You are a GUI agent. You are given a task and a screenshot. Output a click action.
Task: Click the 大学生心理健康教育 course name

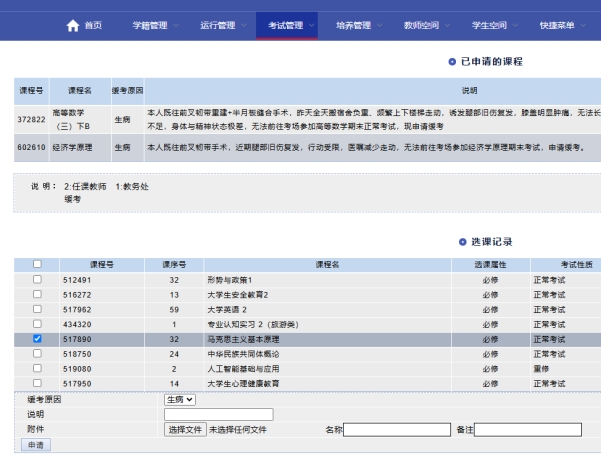(243, 384)
